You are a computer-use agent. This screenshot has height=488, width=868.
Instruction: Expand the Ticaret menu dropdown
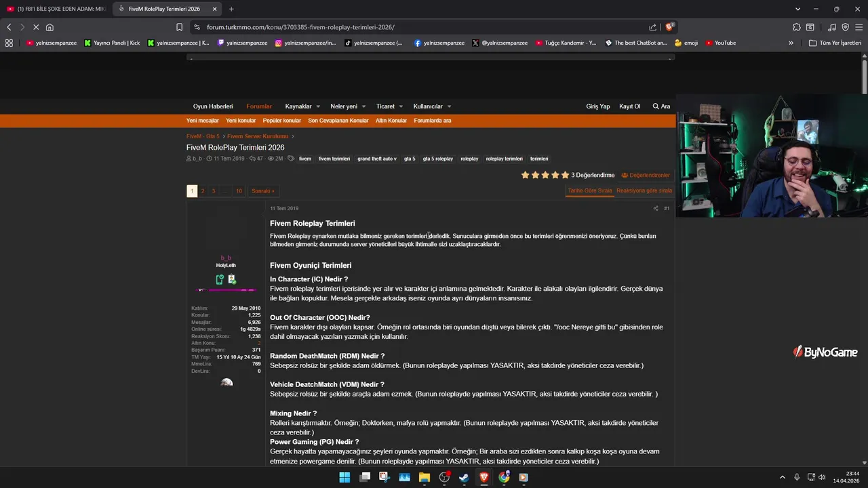[x=400, y=106]
